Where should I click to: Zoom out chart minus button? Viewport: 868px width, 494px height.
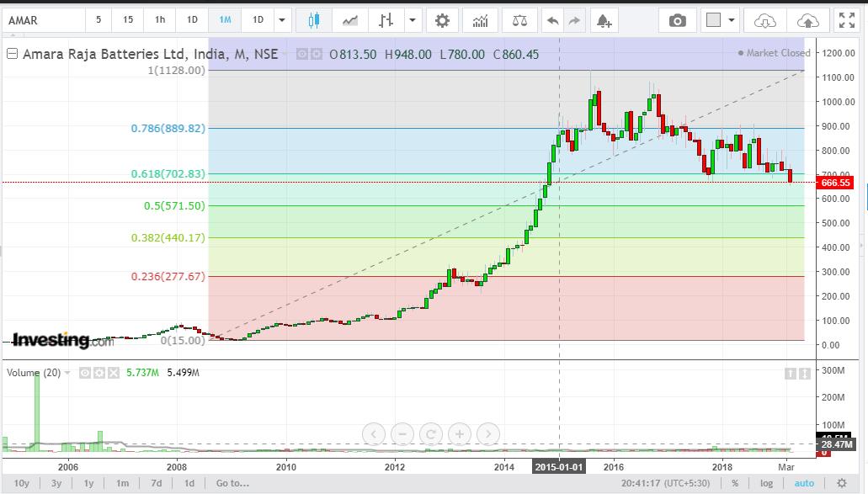click(402, 434)
